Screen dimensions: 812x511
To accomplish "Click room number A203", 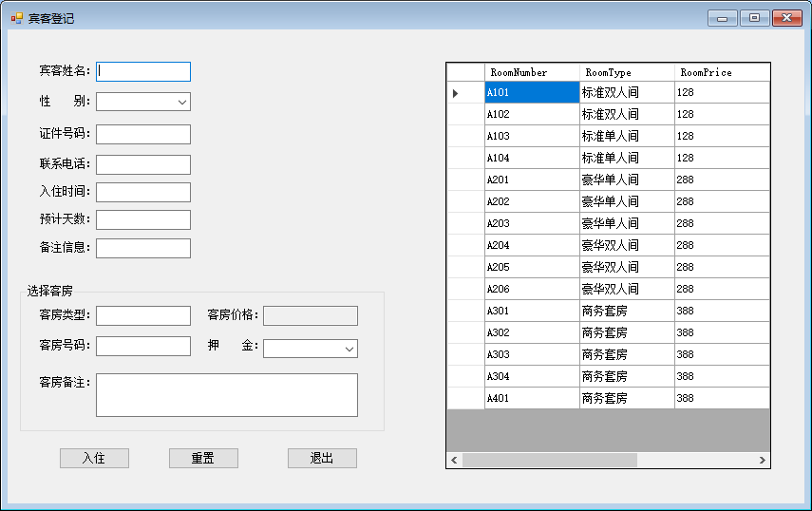I will (x=532, y=223).
